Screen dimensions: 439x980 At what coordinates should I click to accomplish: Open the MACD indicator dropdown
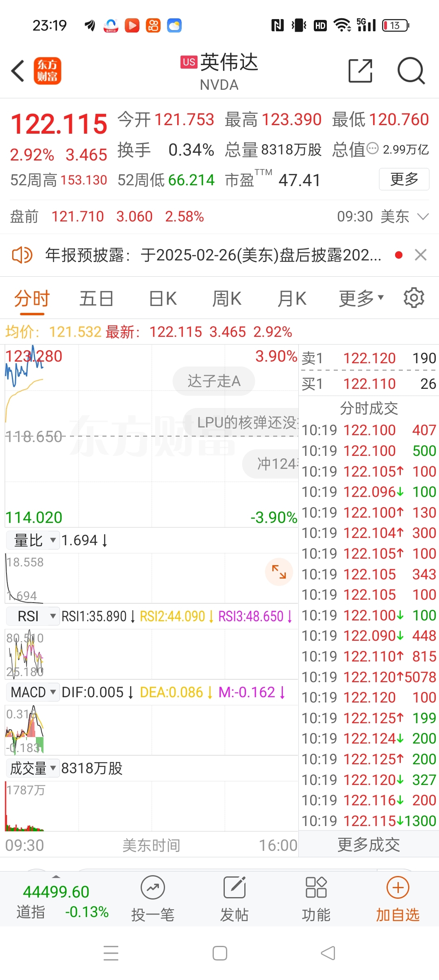(x=33, y=692)
